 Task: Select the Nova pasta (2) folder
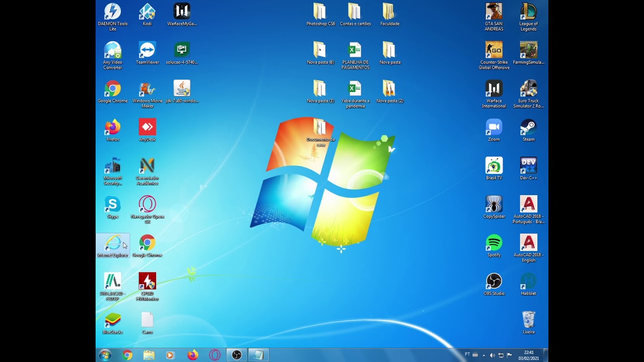coord(389,92)
